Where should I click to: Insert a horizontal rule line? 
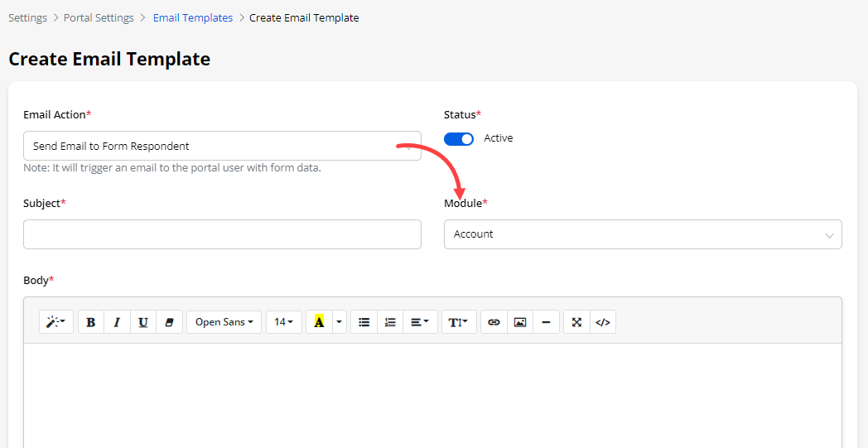coord(546,322)
